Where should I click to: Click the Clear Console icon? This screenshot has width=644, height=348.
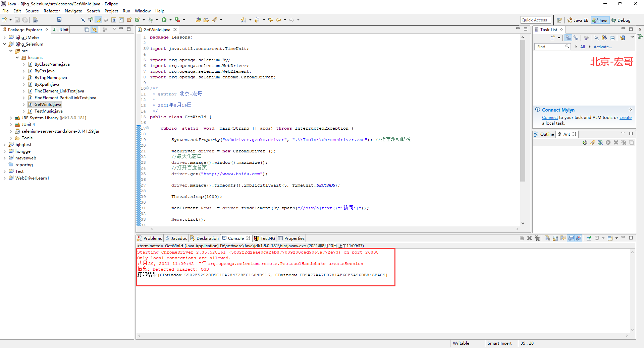pyautogui.click(x=547, y=238)
